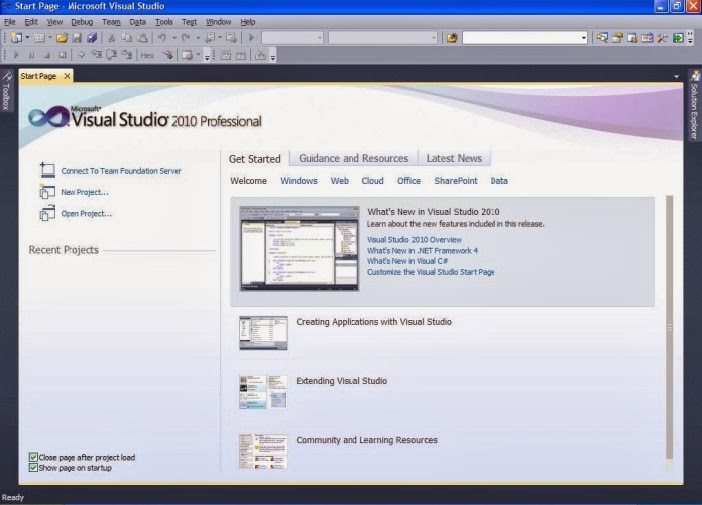Open dropdown arrow next to Redo icon
702x505 pixels.
(198, 38)
